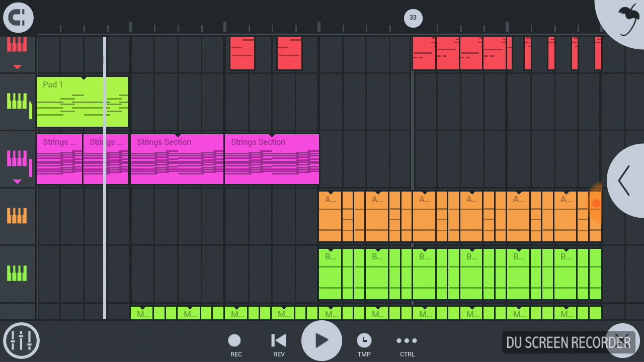Open the mixer sliders panel
This screenshot has height=362, width=644.
(21, 340)
